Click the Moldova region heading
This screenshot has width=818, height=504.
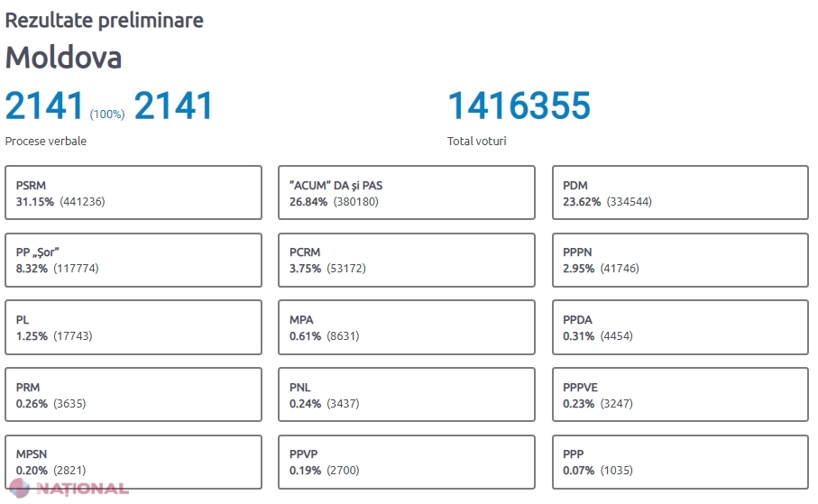[64, 58]
